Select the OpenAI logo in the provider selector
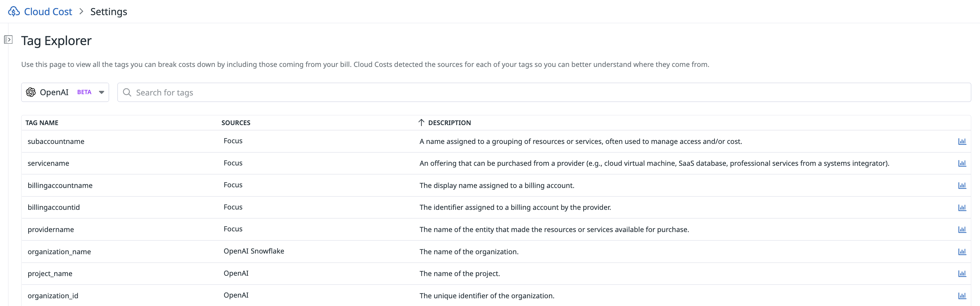Image resolution: width=980 pixels, height=306 pixels. pos(31,92)
